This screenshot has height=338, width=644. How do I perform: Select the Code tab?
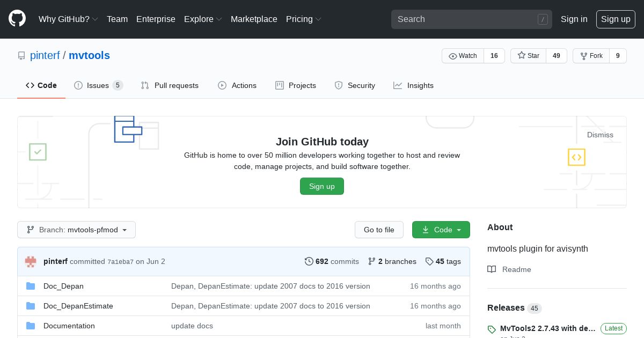click(x=41, y=85)
